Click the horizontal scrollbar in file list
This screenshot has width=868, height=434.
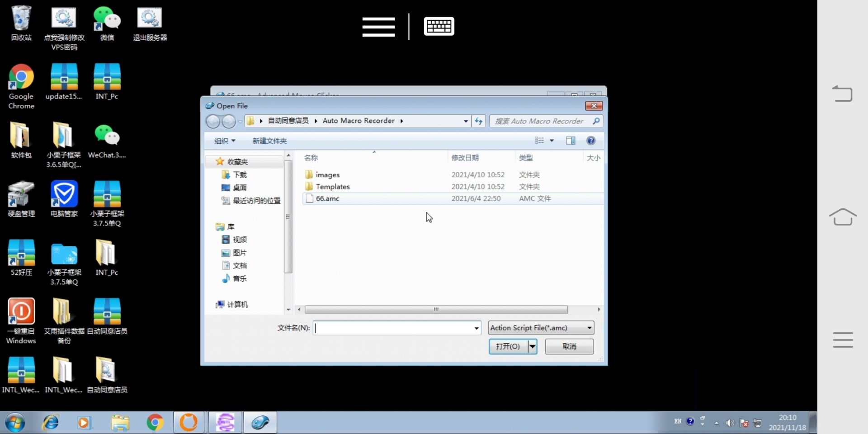click(x=436, y=310)
